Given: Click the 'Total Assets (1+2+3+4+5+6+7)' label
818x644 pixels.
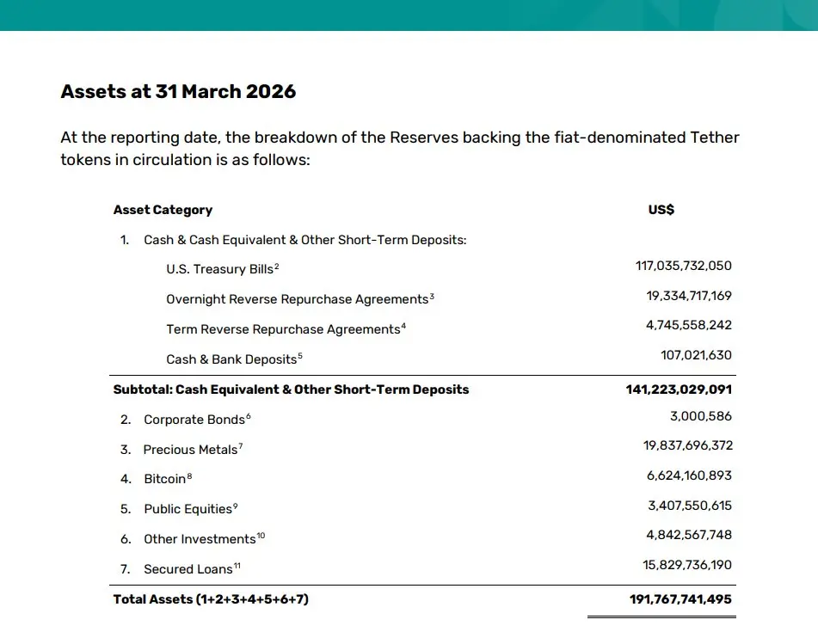Looking at the screenshot, I should tap(211, 599).
